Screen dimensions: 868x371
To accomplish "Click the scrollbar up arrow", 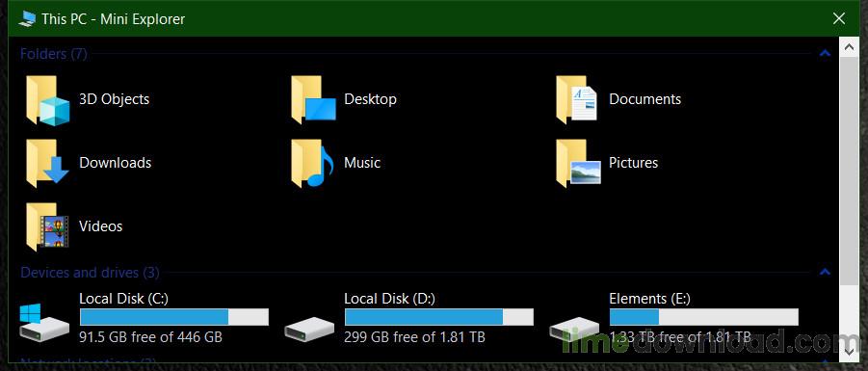I will [849, 47].
